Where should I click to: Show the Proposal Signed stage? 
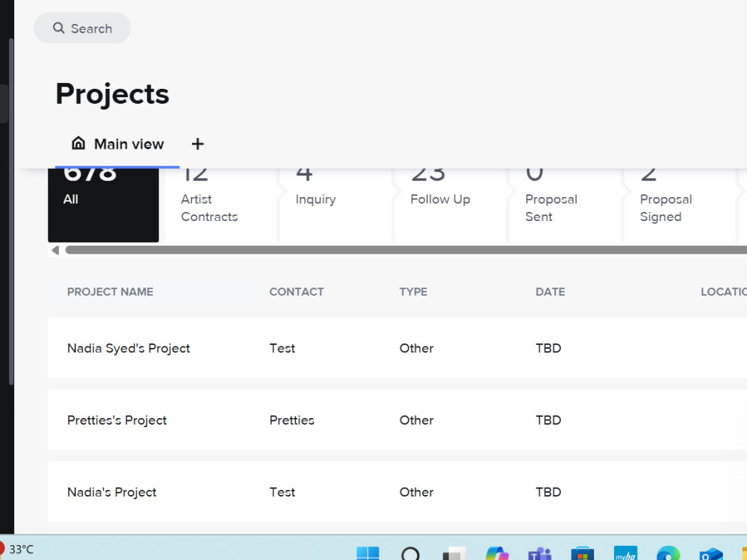click(x=680, y=205)
